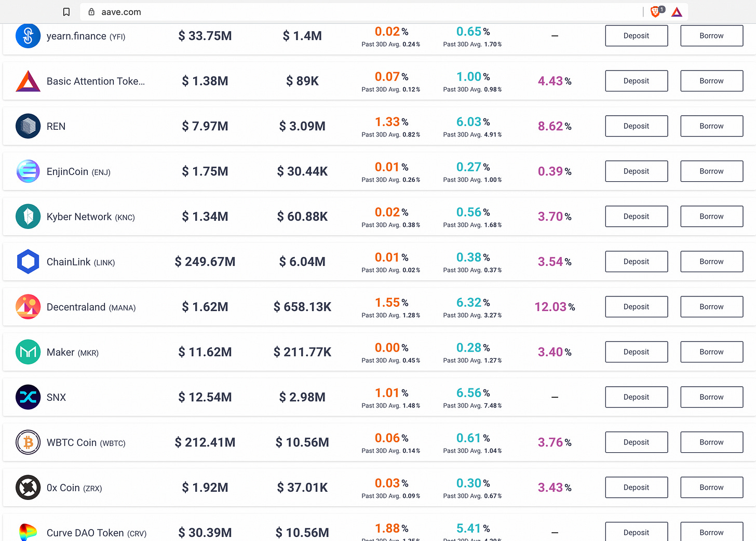Click ChainLink market size $ 249.67M

205,262
